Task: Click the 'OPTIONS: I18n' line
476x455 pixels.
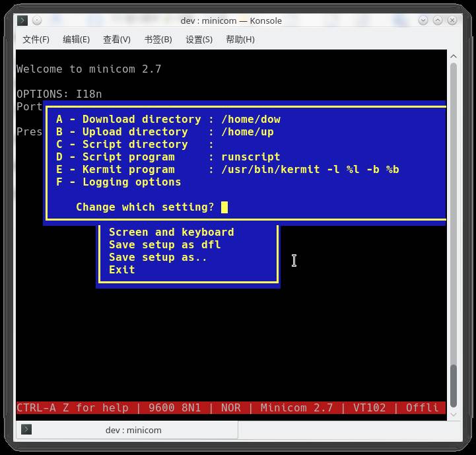Action: click(59, 94)
